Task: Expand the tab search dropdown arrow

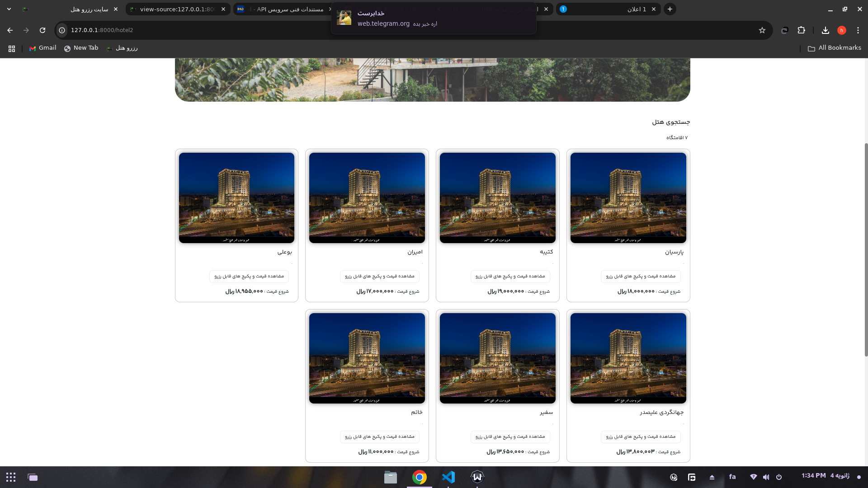Action: (x=9, y=9)
